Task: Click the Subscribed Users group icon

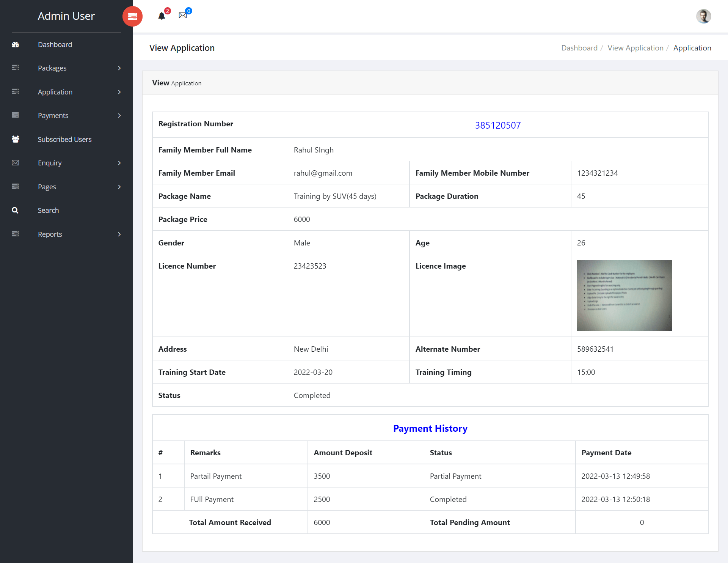Action: [x=15, y=139]
